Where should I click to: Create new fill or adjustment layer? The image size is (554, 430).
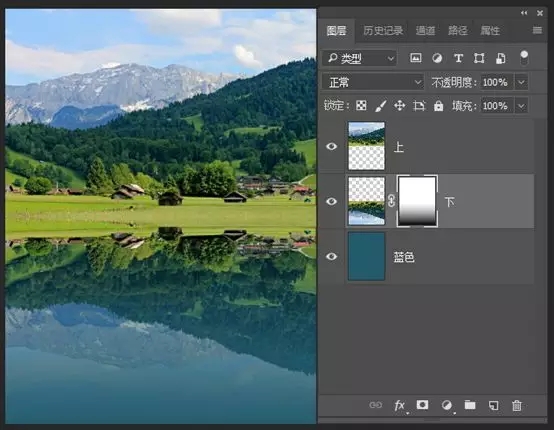pyautogui.click(x=447, y=405)
